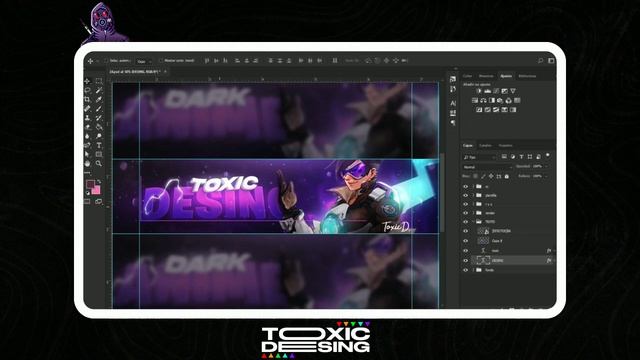Select the Paint Bucket tool
The width and height of the screenshot is (640, 360).
(99, 127)
